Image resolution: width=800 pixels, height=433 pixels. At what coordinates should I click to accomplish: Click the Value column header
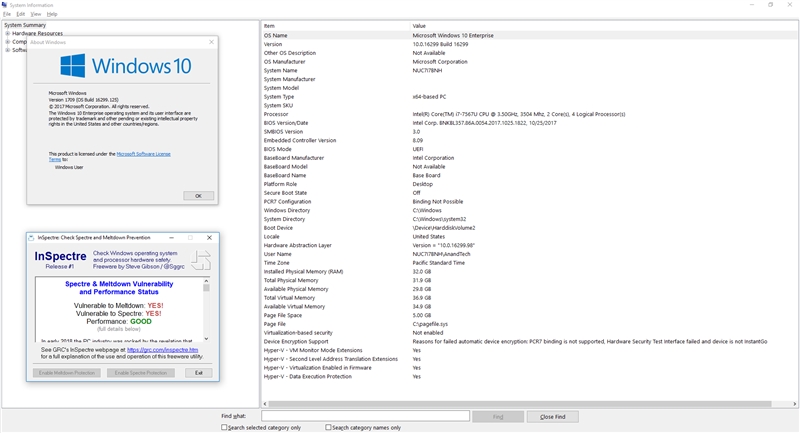click(x=604, y=26)
